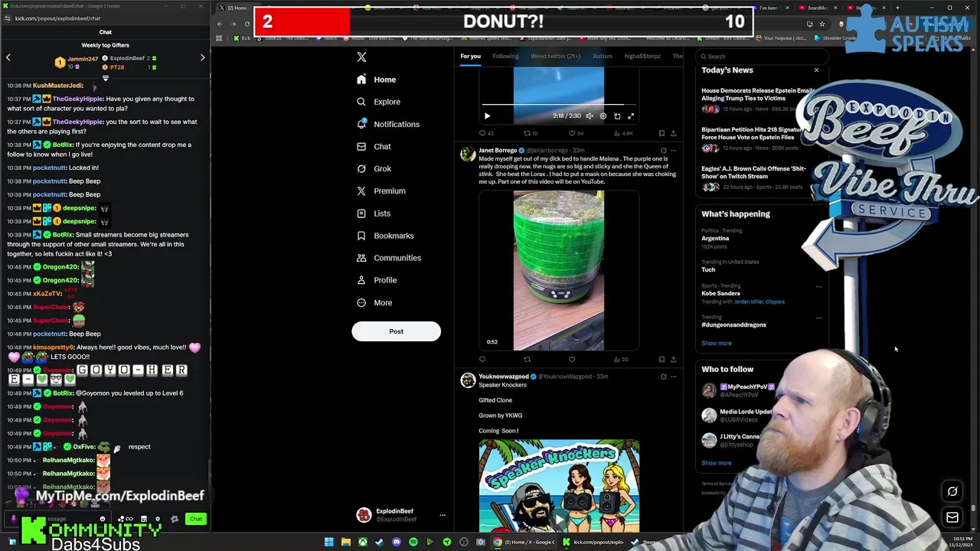980x551 pixels.
Task: Click the Premium X icon in sidebar
Action: [x=361, y=191]
